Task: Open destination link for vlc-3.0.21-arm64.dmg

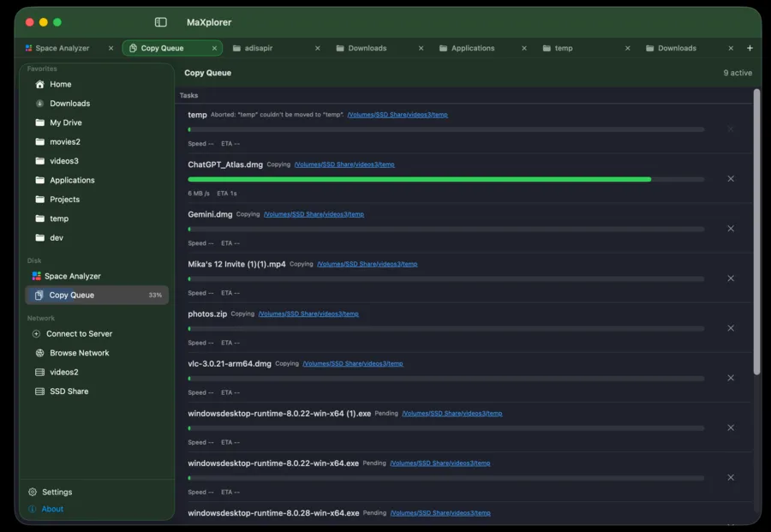Action: coord(353,363)
